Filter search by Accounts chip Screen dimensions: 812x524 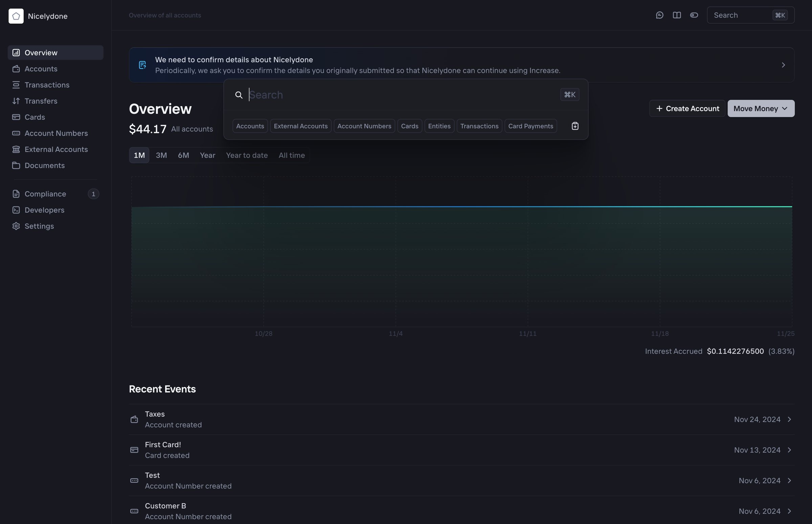point(250,126)
